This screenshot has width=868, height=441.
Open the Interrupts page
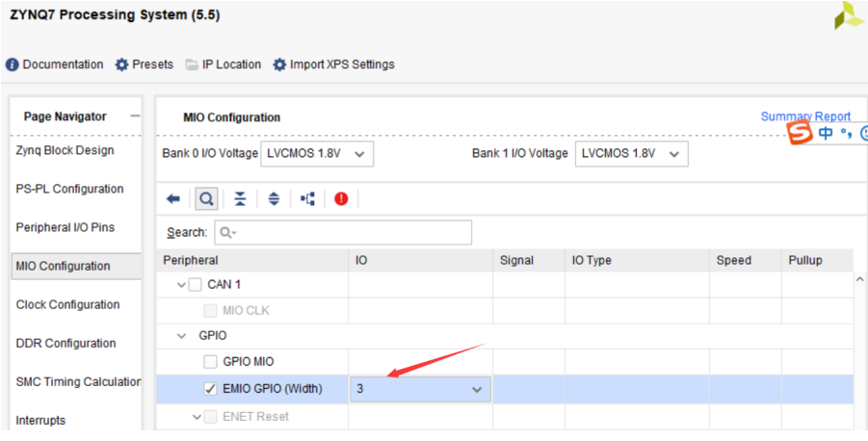coord(40,421)
